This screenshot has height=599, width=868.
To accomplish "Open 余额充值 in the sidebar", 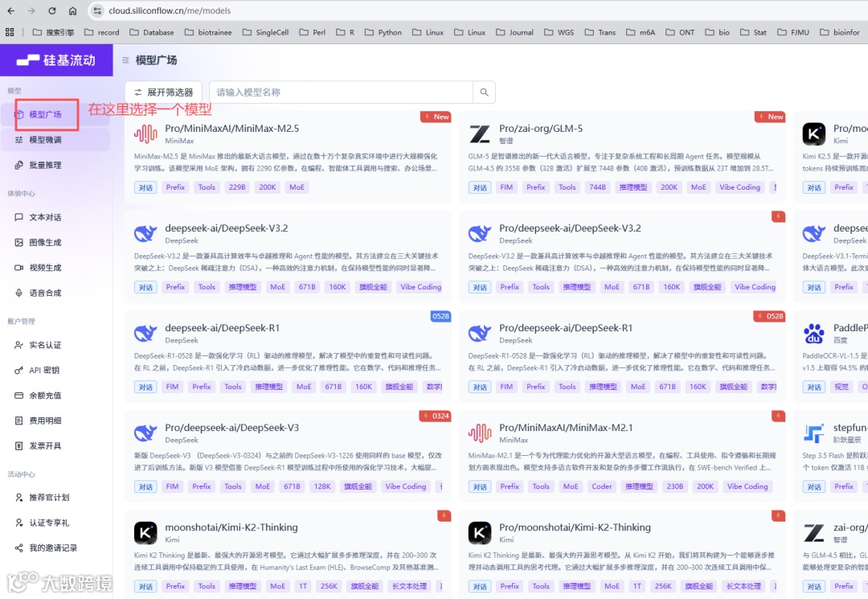I will [x=55, y=396].
